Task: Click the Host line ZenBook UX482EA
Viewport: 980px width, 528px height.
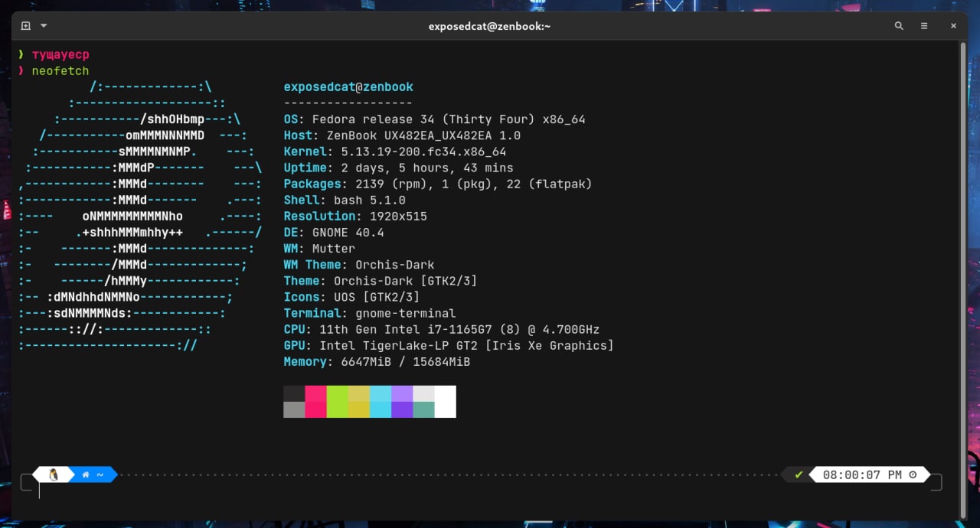Action: (x=402, y=135)
